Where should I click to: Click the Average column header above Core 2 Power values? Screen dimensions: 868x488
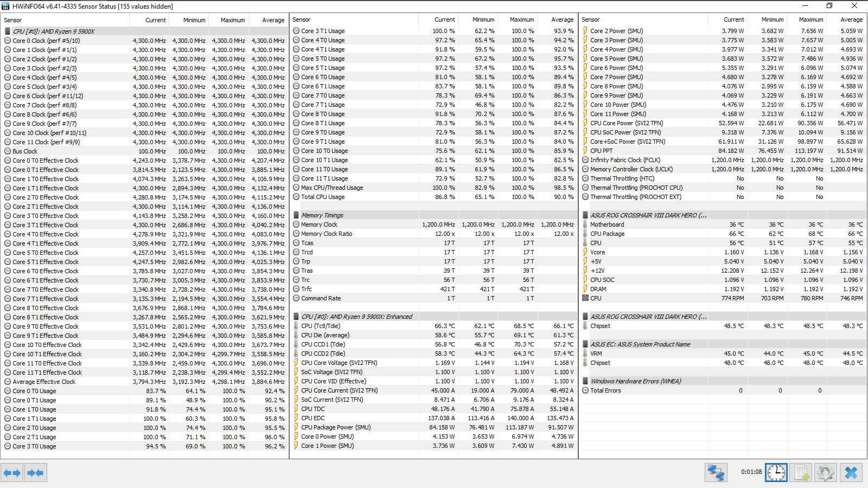click(x=846, y=20)
